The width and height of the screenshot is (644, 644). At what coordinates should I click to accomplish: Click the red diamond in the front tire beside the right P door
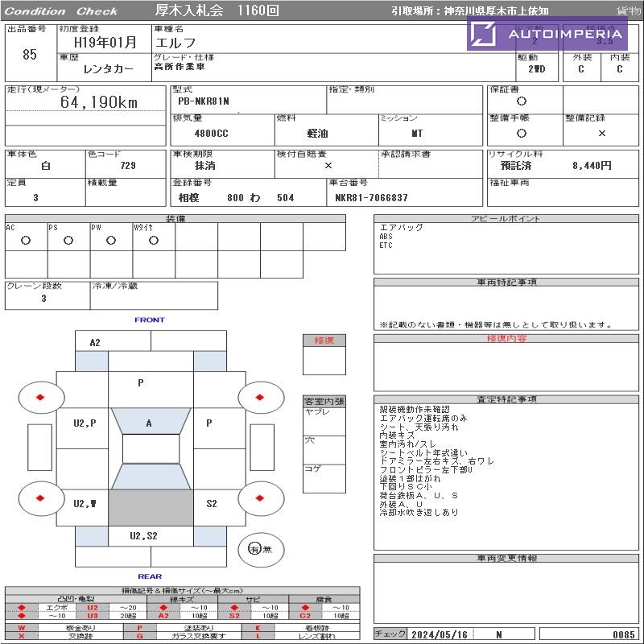[259, 397]
